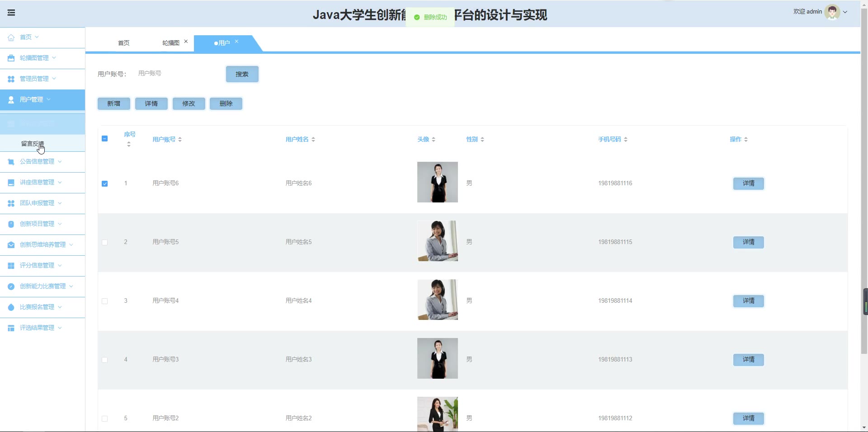
Task: Open 详情 for 用户账号4
Action: pos(749,301)
